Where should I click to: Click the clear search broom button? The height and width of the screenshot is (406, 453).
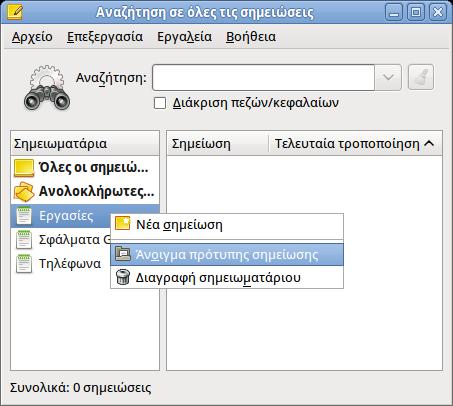coord(421,77)
